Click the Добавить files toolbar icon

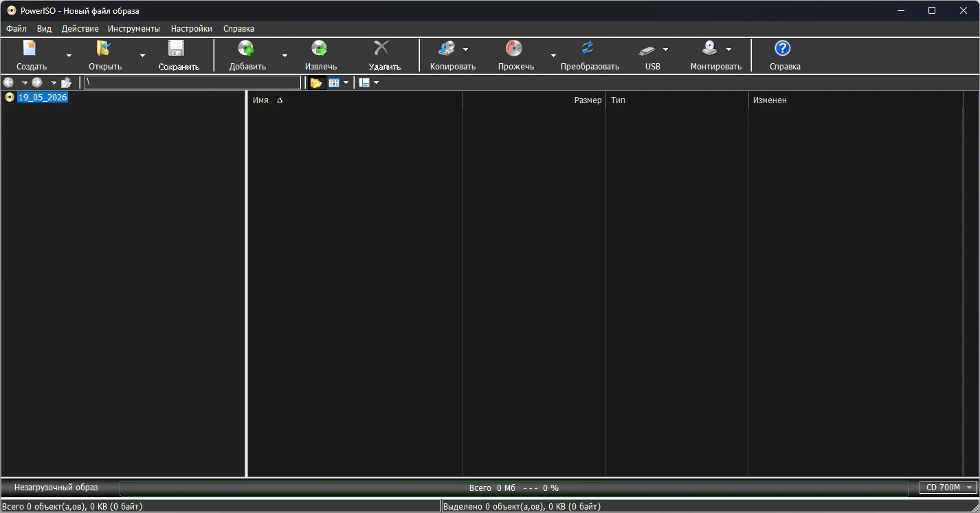245,48
